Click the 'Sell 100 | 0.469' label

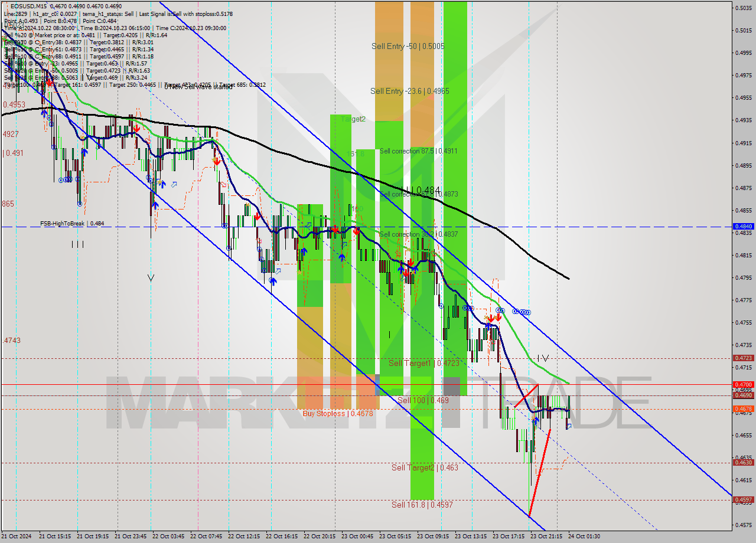click(423, 400)
